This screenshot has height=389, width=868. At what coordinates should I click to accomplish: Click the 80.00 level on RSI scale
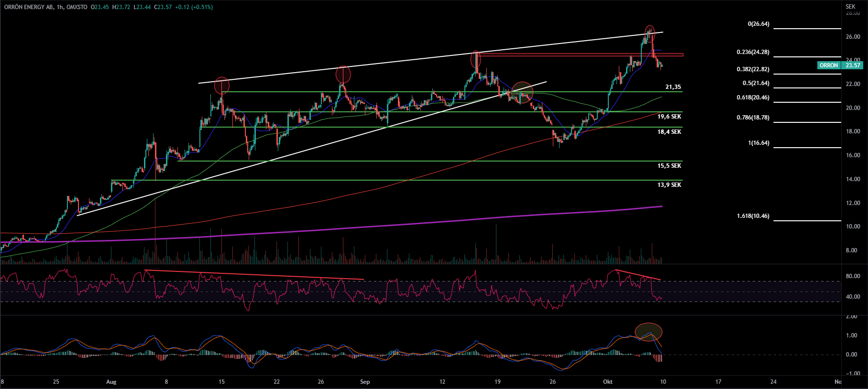853,276
